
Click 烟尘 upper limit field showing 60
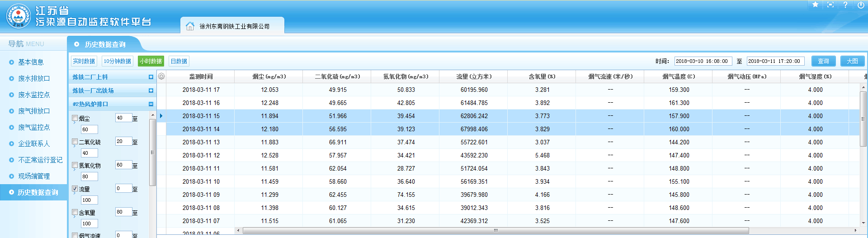click(90, 130)
